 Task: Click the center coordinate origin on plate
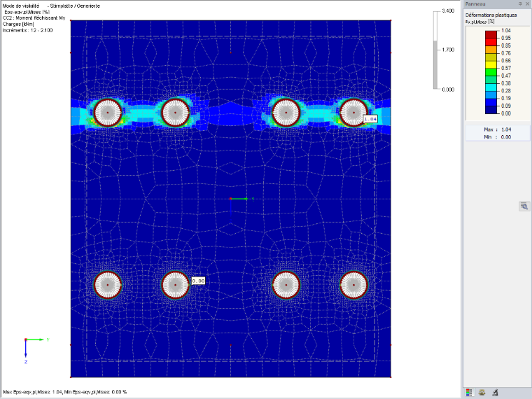pos(231,199)
